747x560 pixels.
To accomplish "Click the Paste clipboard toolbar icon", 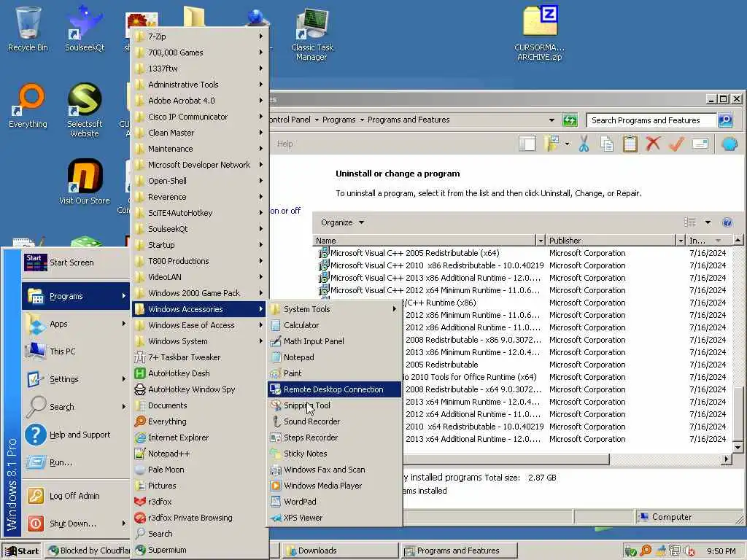I will (630, 144).
